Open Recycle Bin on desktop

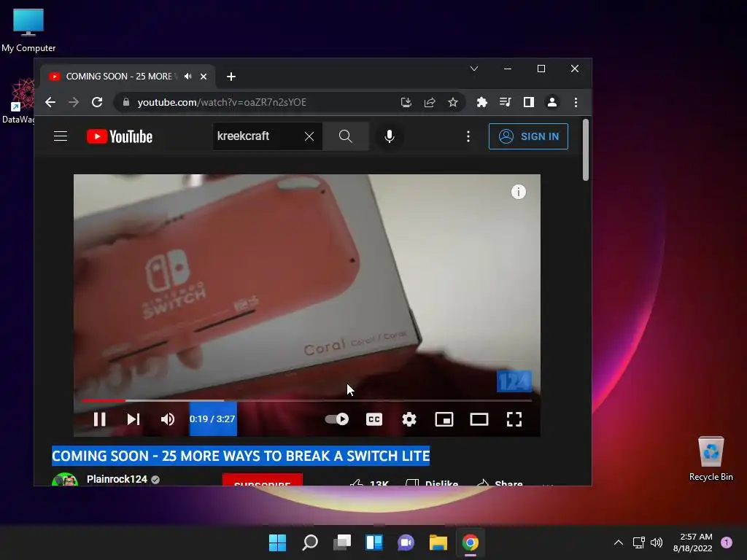[x=711, y=459]
